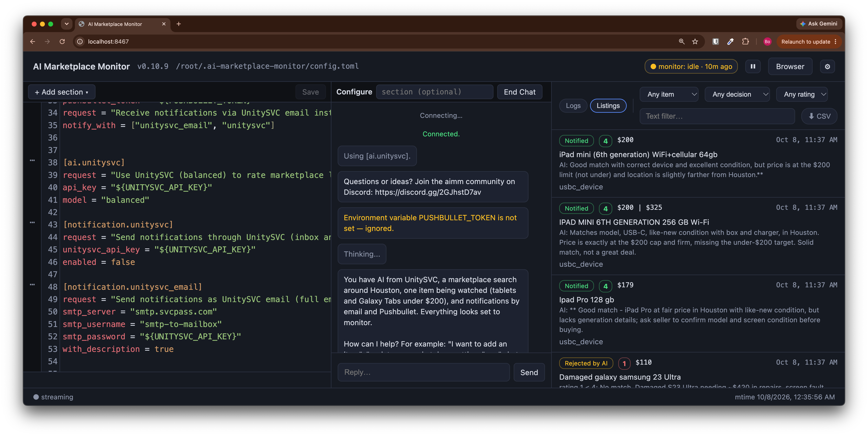The height and width of the screenshot is (436, 868).
Task: Open the Damaged galaxy samsung 23 Ultra listing
Action: click(698, 370)
